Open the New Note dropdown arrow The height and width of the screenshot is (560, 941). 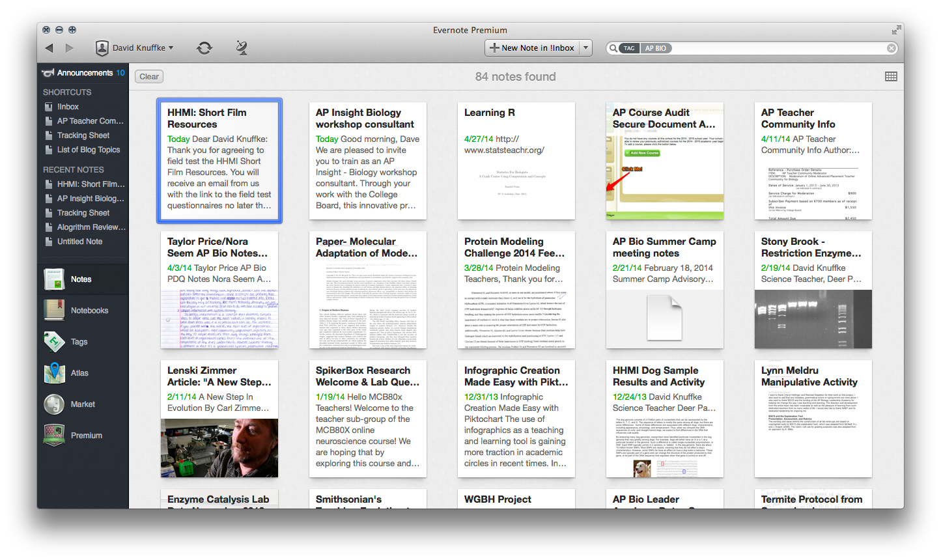click(585, 48)
